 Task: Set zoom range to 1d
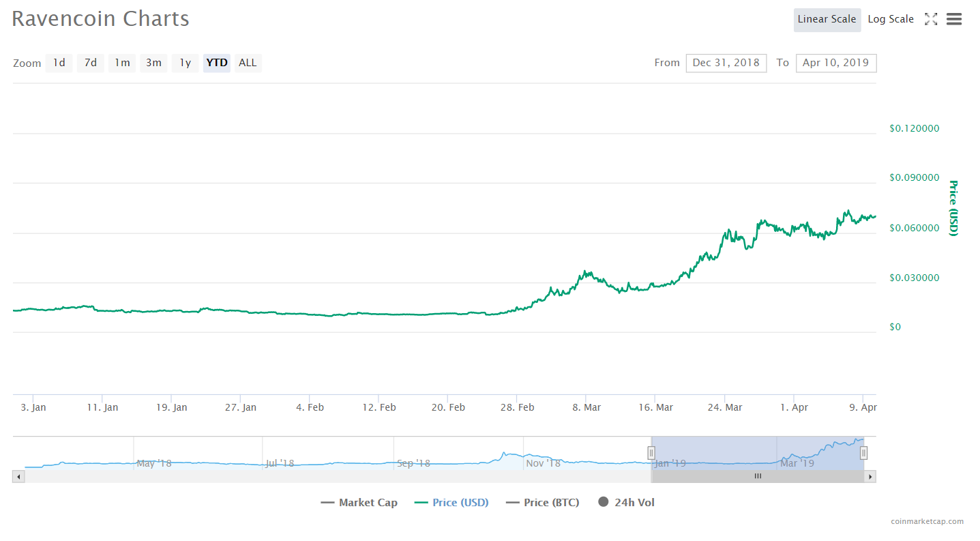59,63
